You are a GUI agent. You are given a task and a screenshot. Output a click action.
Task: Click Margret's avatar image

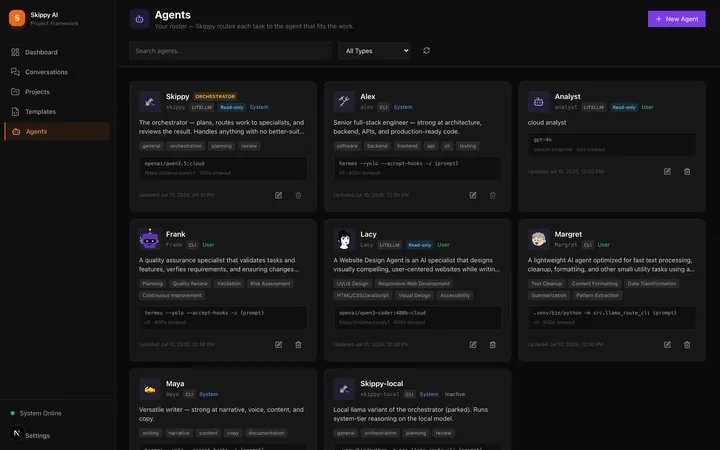[538, 239]
